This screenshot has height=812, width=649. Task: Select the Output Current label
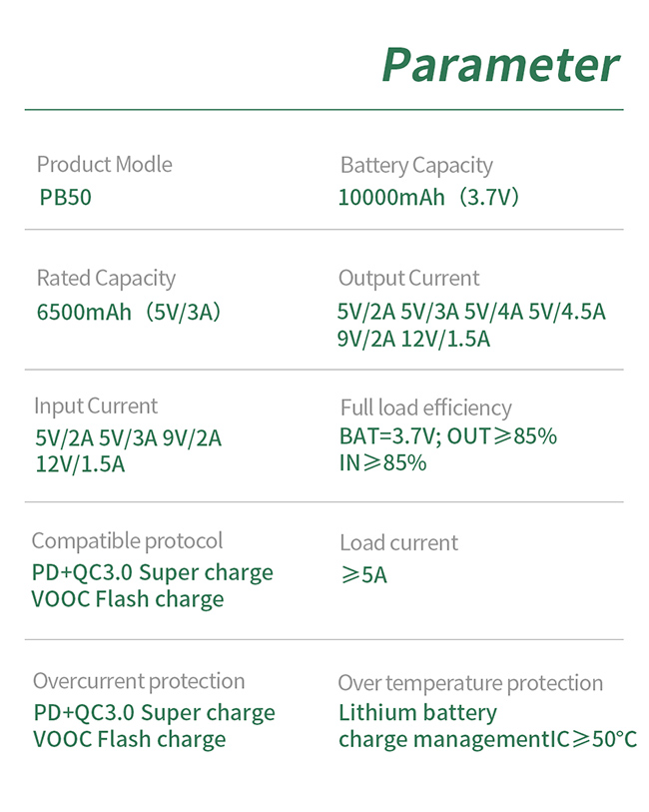point(408,279)
